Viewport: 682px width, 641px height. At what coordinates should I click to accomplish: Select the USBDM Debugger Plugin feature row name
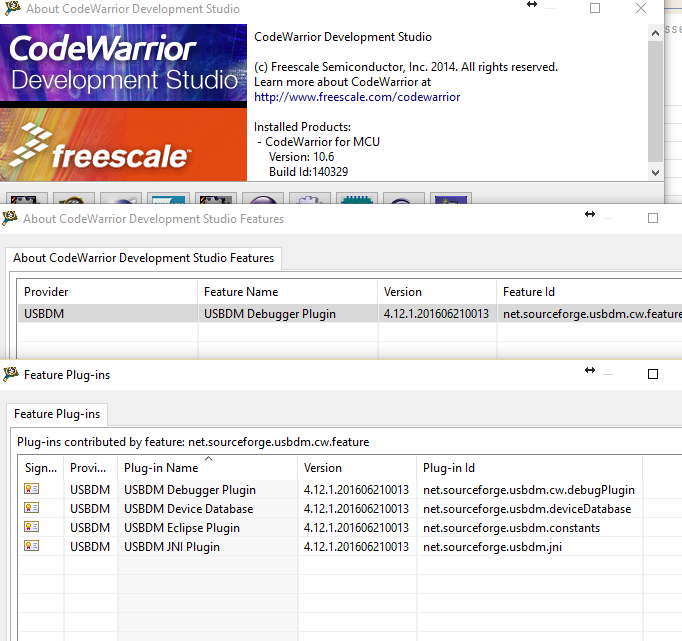[x=270, y=314]
